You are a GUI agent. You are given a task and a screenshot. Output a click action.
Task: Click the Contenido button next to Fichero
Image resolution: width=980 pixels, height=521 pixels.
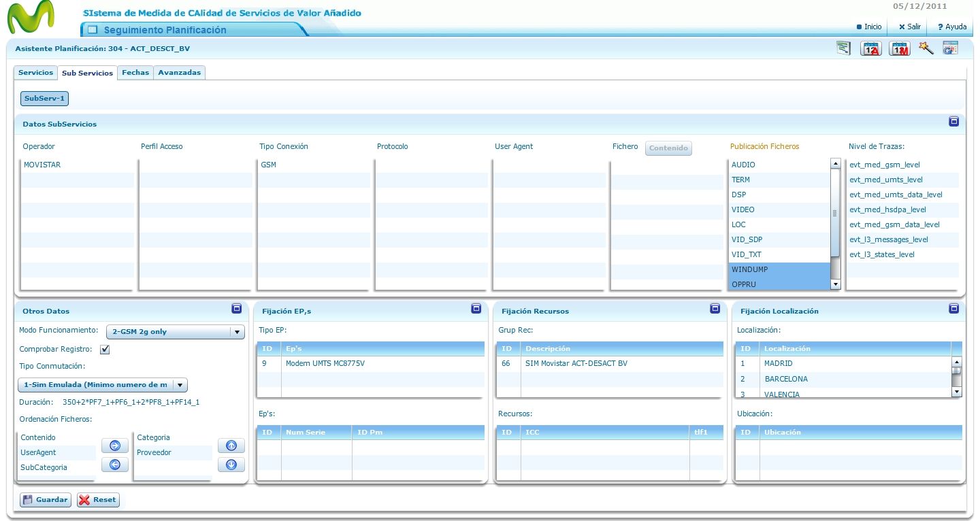coord(668,148)
